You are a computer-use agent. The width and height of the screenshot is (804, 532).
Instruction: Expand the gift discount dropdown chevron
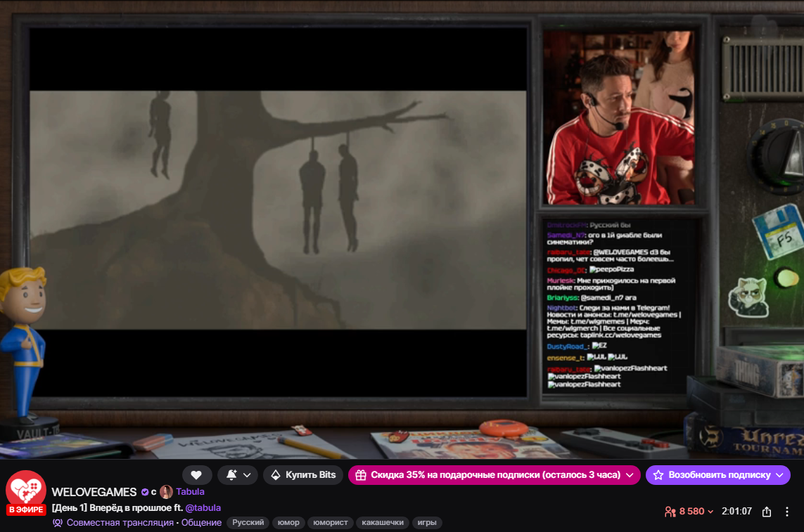click(x=630, y=475)
